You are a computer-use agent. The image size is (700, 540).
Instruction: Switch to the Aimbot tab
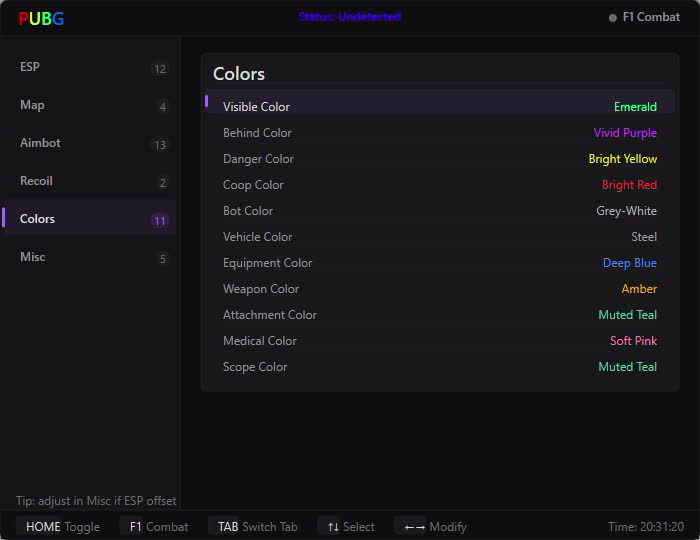pos(89,143)
